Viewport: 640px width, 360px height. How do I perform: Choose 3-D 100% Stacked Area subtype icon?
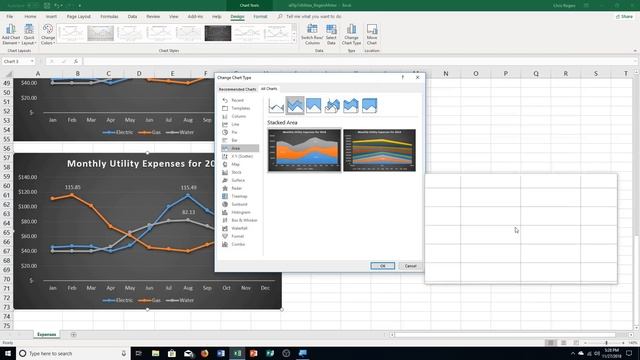coord(369,106)
